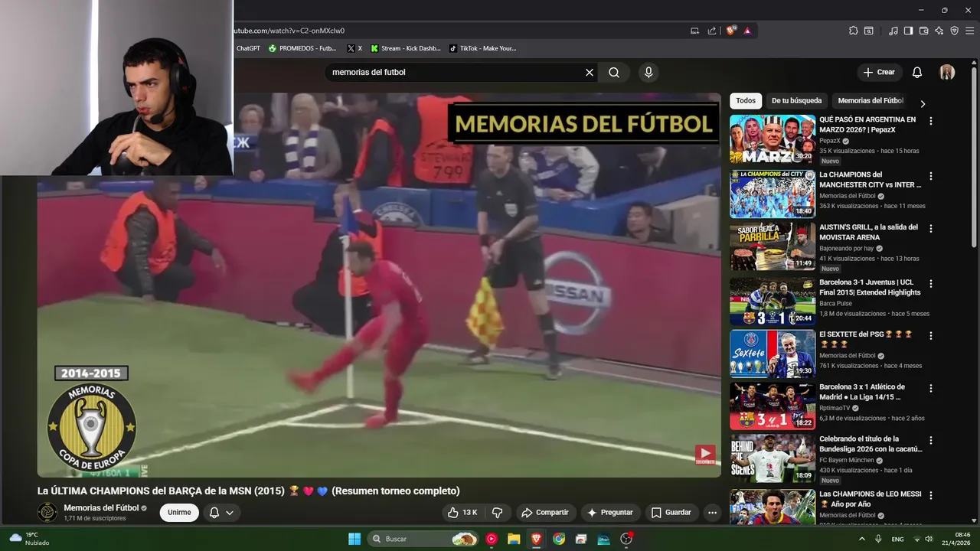The height and width of the screenshot is (551, 980).
Task: Start voice search with the microphone icon
Action: pyautogui.click(x=648, y=73)
